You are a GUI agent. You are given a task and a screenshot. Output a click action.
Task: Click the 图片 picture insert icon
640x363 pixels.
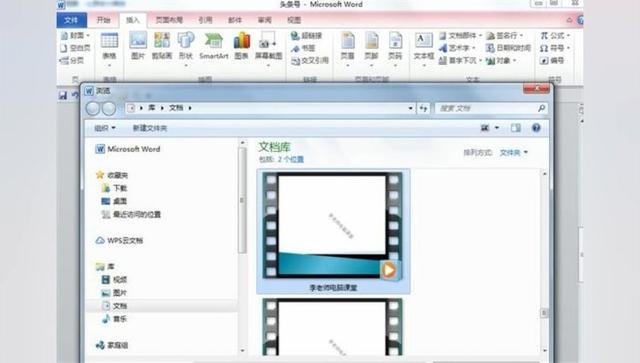click(138, 46)
